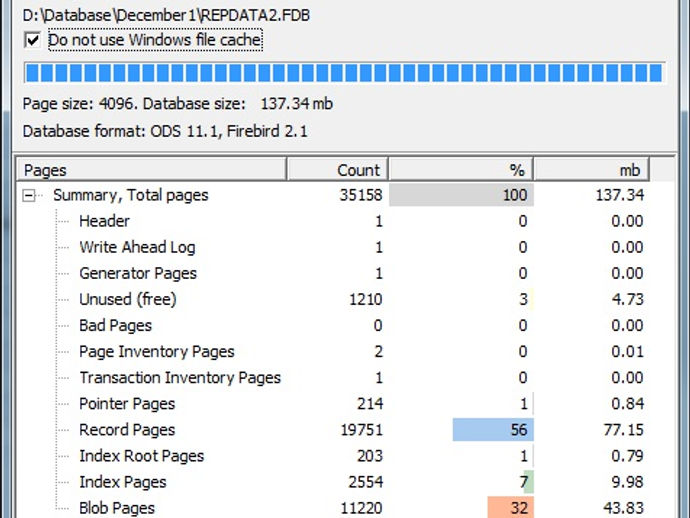Image resolution: width=690 pixels, height=518 pixels.
Task: Sort by the Count column header
Action: tap(337, 170)
